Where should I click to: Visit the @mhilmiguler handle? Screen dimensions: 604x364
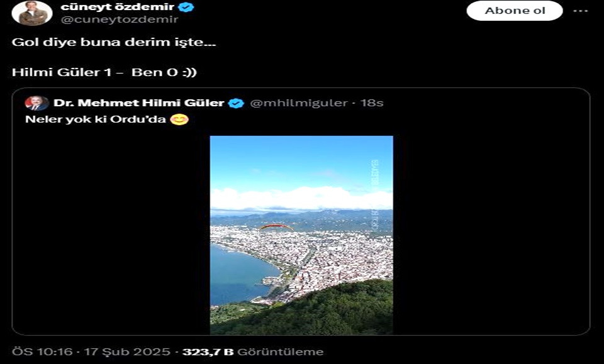298,103
